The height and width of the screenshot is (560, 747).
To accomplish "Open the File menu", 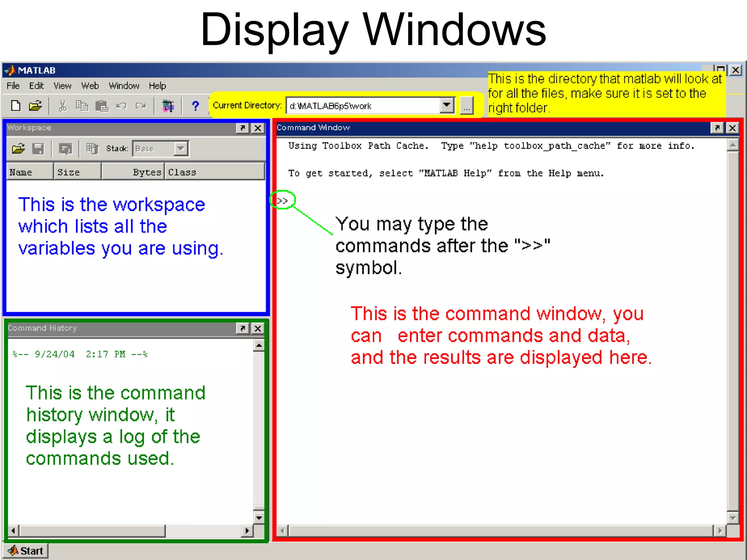I will pos(13,86).
